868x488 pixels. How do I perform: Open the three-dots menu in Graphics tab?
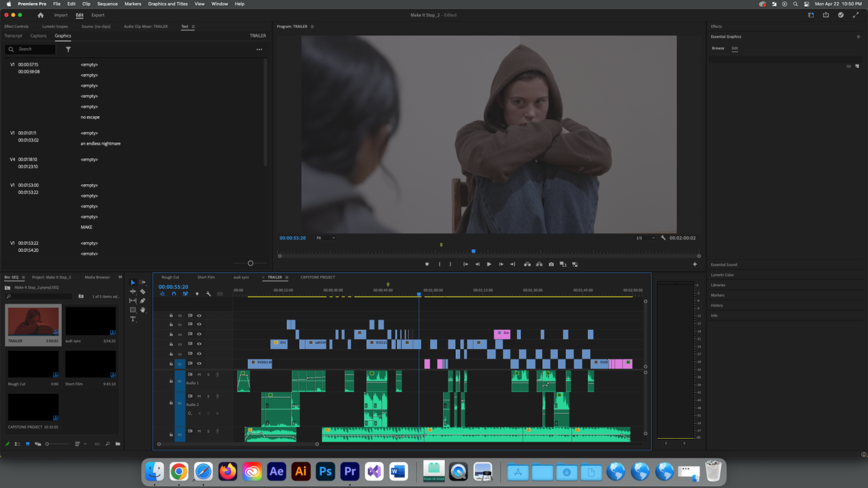pos(259,49)
